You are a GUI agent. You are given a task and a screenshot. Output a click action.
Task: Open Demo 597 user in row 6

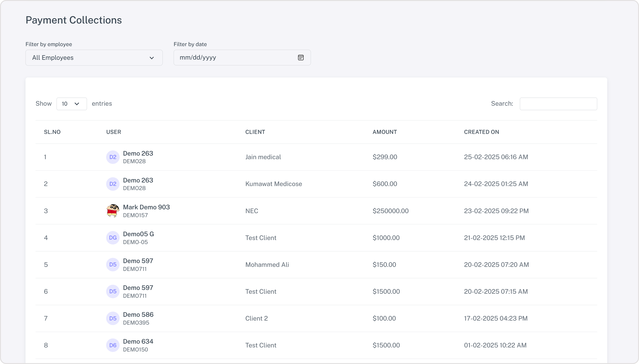pos(138,288)
